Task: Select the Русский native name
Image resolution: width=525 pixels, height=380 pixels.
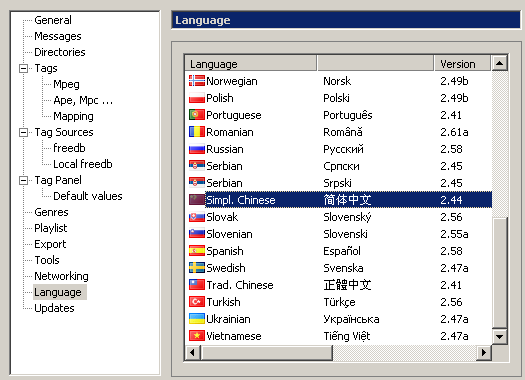Action: pyautogui.click(x=343, y=149)
